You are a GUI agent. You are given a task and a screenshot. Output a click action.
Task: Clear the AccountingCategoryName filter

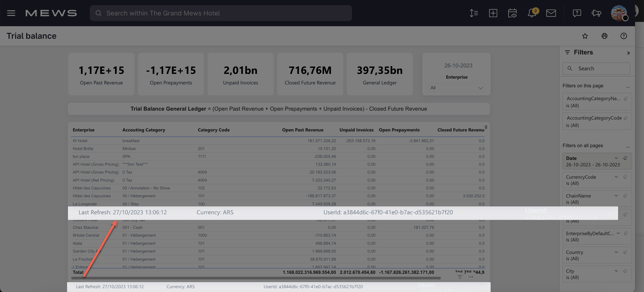pyautogui.click(x=625, y=99)
